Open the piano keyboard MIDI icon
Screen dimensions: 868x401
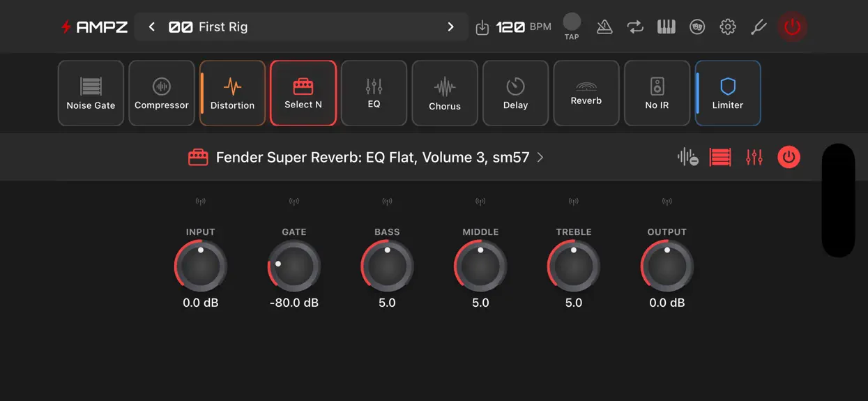[666, 27]
